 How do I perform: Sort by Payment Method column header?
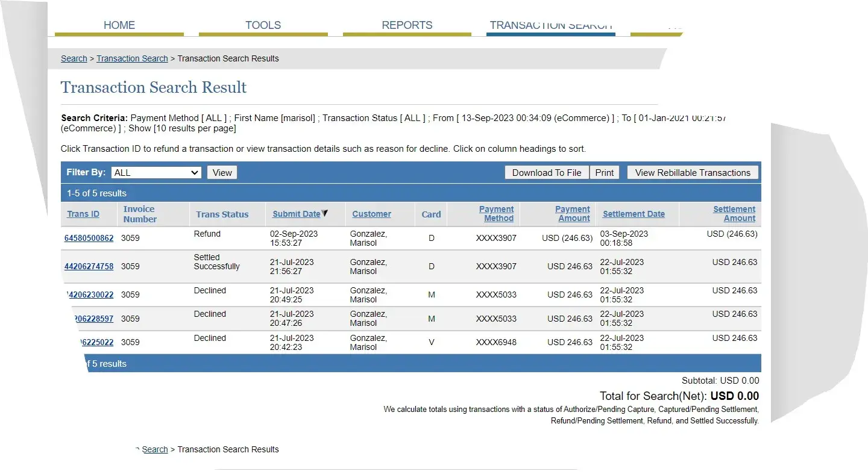point(497,214)
